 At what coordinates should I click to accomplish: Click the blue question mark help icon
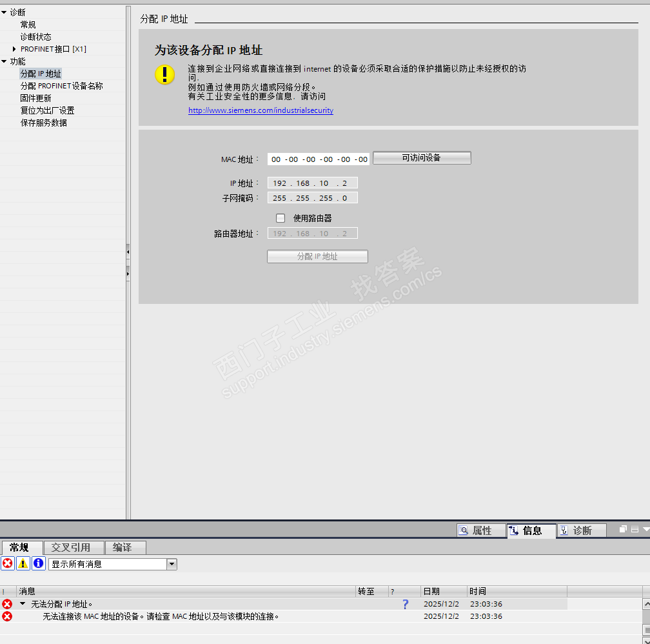coord(406,604)
